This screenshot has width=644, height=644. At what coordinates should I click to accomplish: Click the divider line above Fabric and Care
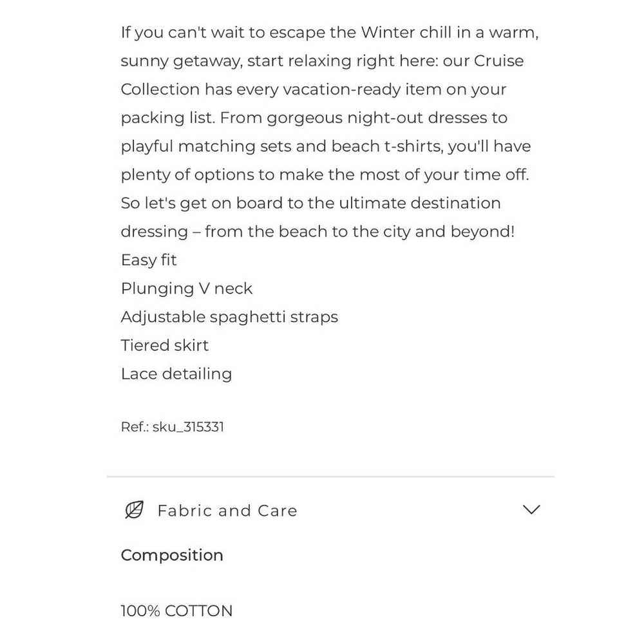click(330, 477)
